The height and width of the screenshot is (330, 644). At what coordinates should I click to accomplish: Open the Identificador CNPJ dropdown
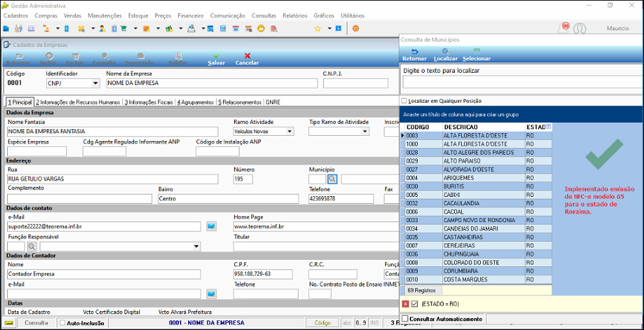[x=96, y=83]
